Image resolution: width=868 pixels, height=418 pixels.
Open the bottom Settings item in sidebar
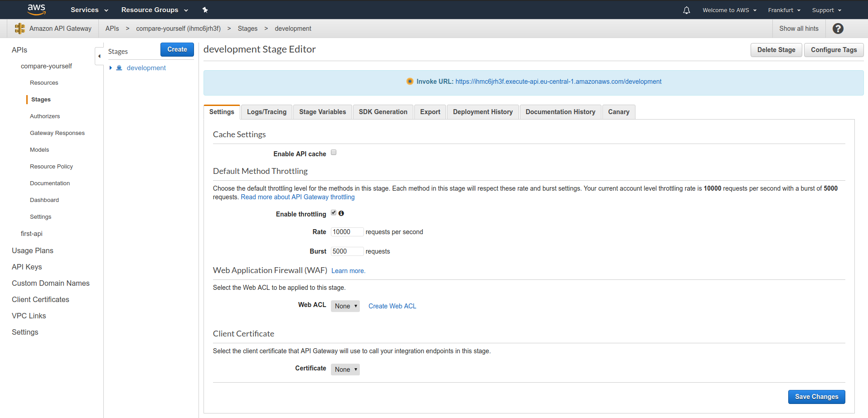(x=25, y=332)
